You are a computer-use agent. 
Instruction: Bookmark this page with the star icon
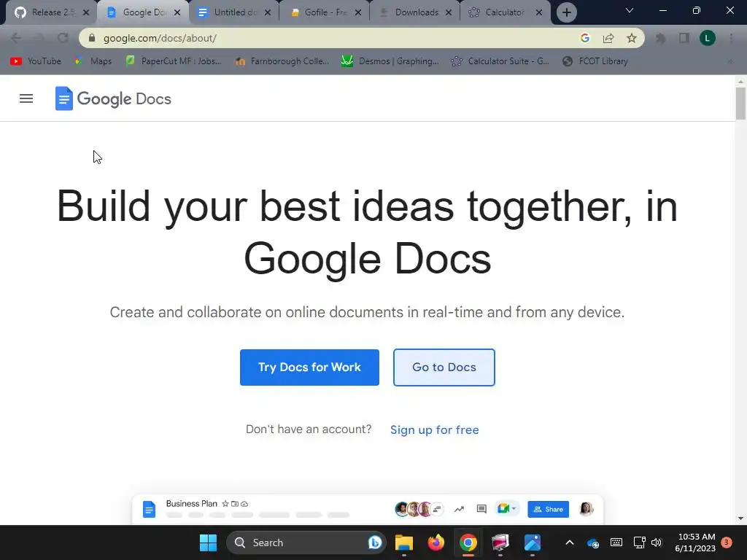632,38
